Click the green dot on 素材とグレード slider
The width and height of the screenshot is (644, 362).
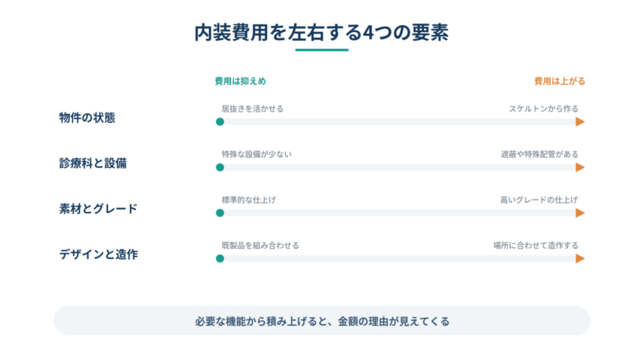pos(219,212)
